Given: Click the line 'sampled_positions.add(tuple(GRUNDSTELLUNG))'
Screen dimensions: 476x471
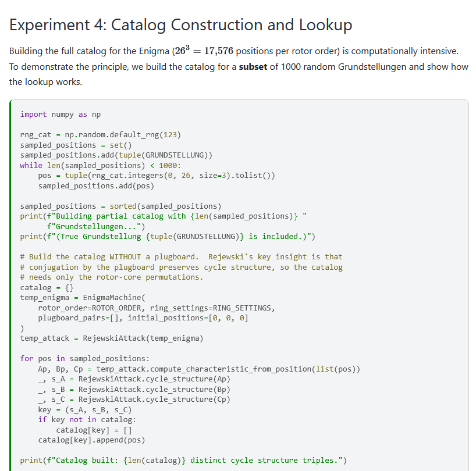Looking at the screenshot, I should (116, 155).
